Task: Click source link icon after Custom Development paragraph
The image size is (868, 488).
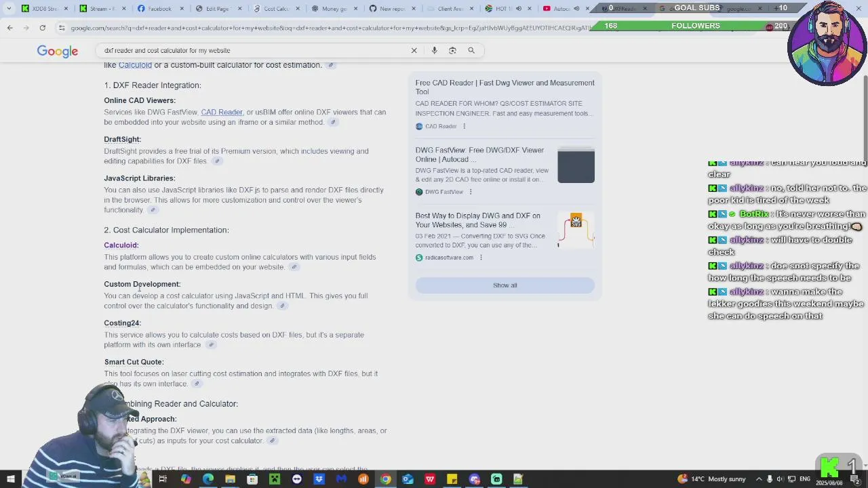Action: pyautogui.click(x=282, y=306)
